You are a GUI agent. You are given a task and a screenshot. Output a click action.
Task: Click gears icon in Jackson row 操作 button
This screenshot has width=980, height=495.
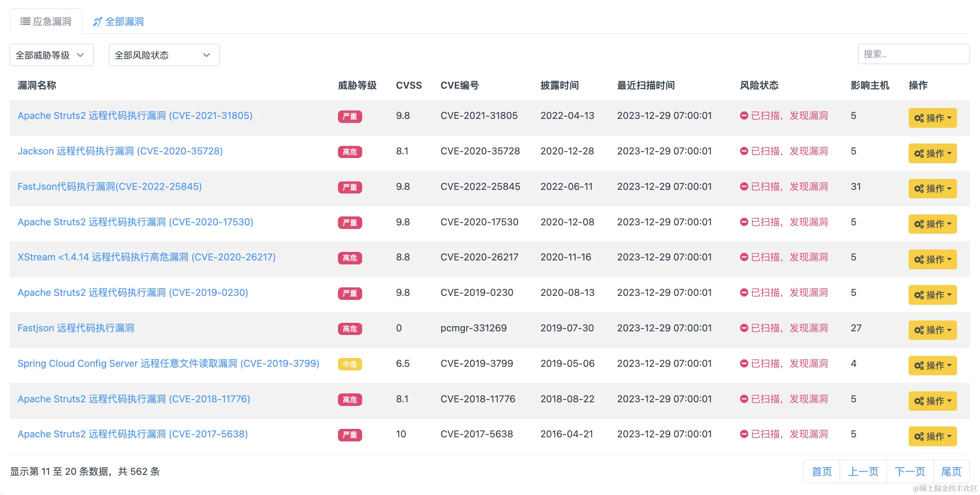[x=919, y=154]
